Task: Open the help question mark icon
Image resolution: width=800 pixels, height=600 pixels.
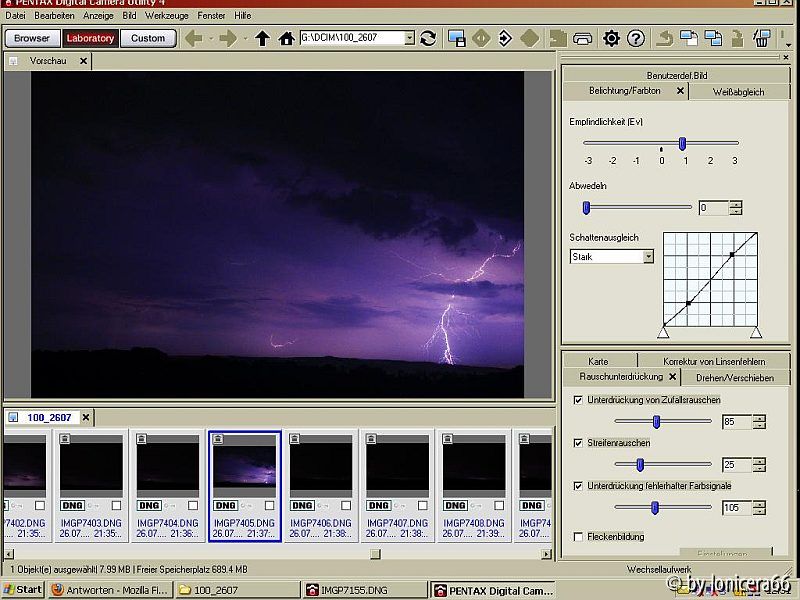Action: coord(636,38)
